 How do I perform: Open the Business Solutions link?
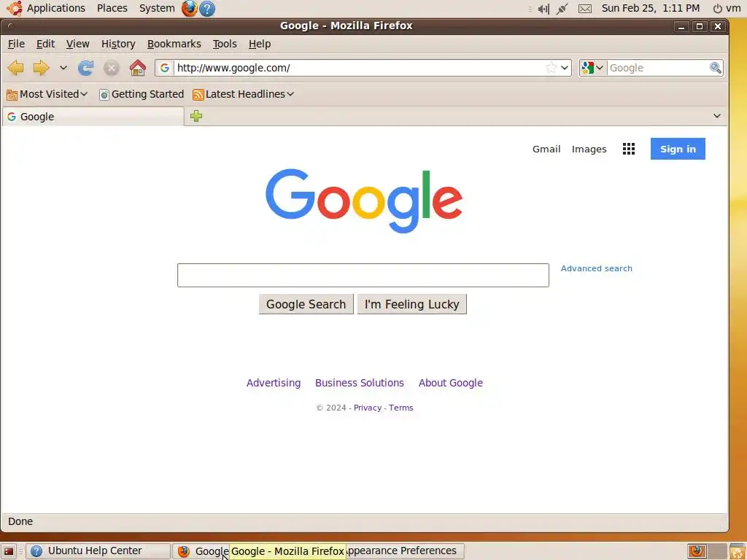click(x=359, y=383)
